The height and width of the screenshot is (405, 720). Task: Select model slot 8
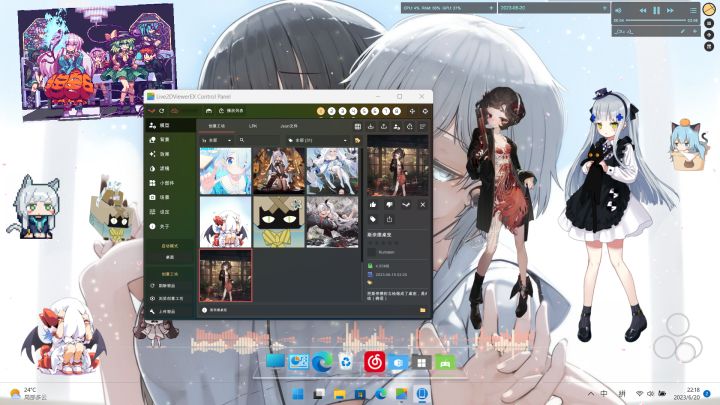coord(397,111)
